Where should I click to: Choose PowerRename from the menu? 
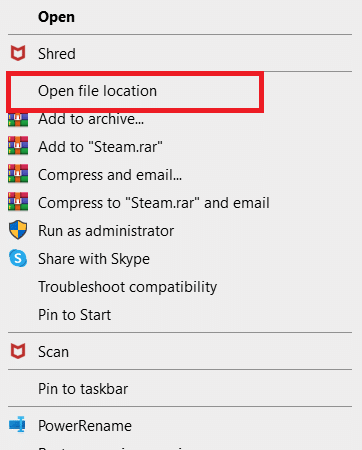pos(85,426)
